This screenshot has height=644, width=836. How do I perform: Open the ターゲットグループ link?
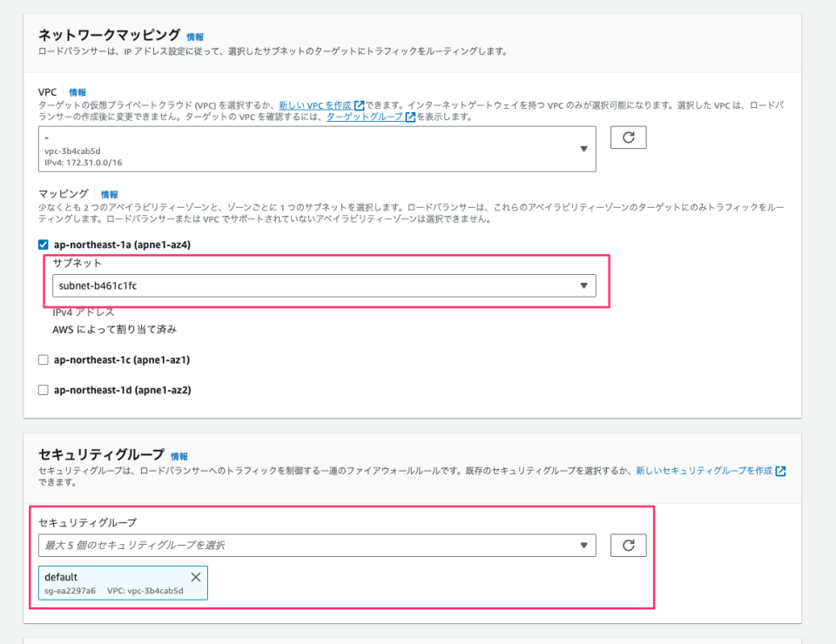point(371,117)
